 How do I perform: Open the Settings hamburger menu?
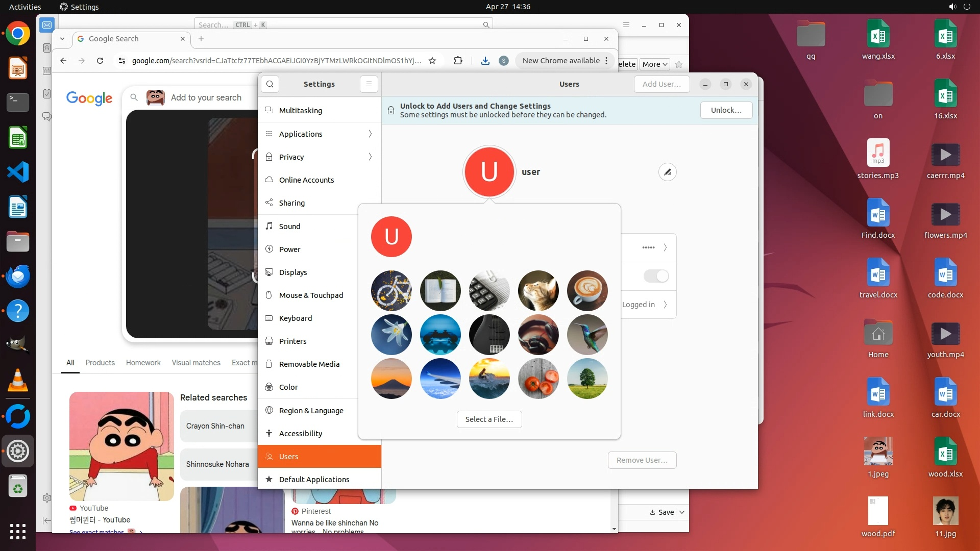tap(369, 84)
